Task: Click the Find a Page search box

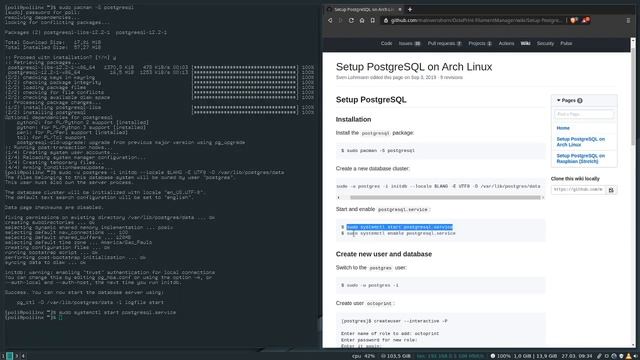Action: click(x=584, y=114)
